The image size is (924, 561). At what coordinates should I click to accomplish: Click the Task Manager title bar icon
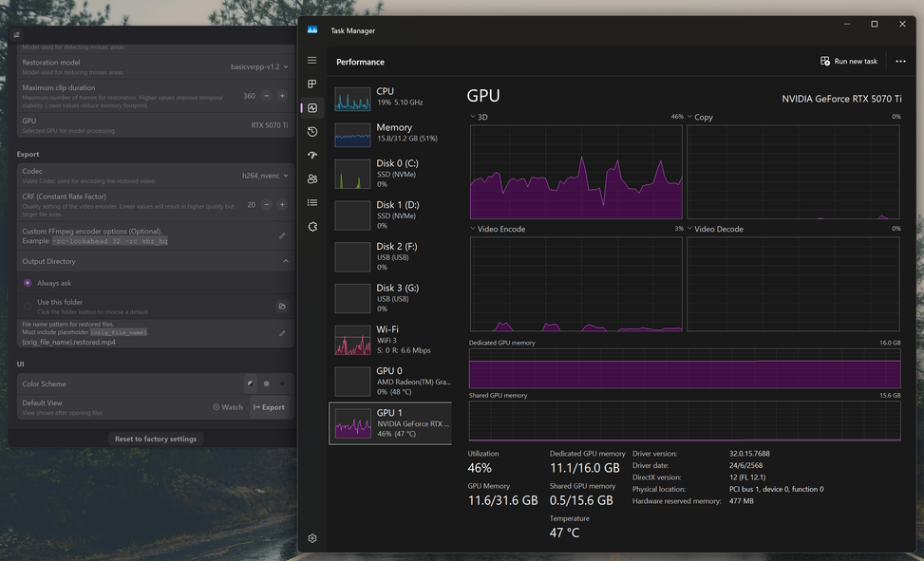tap(312, 30)
